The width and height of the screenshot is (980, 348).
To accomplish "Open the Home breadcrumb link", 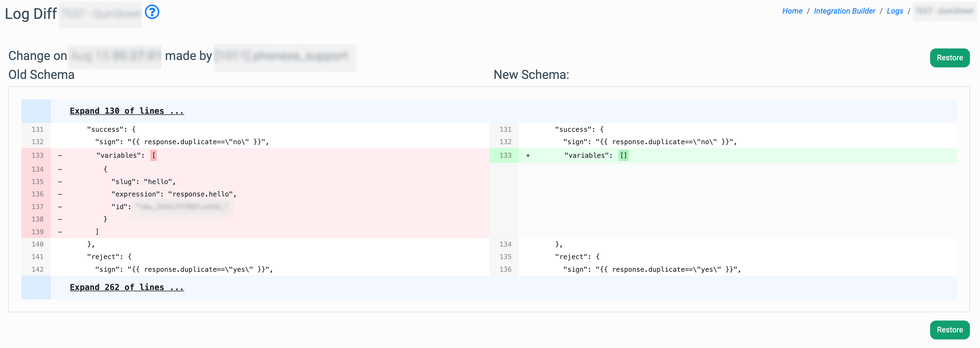I will click(x=792, y=11).
